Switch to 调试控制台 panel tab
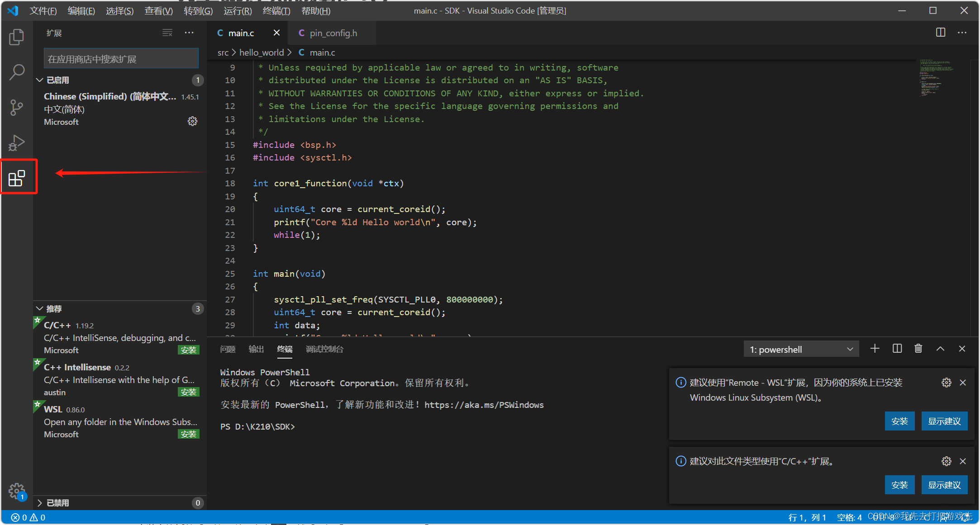The width and height of the screenshot is (980, 525). tap(324, 349)
